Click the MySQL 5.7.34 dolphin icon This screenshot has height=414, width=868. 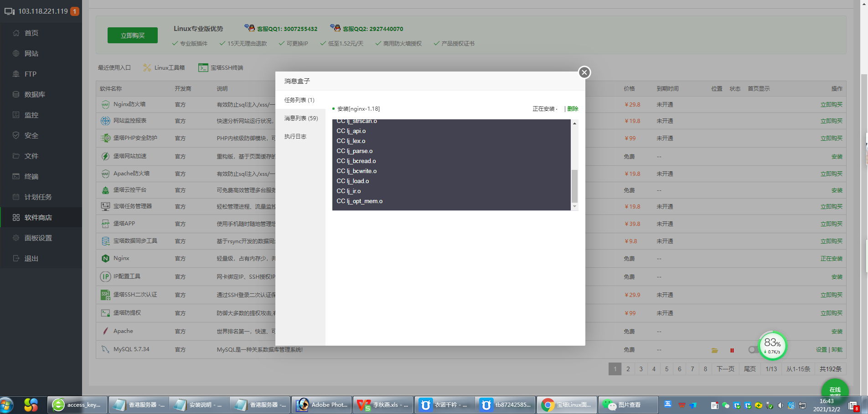click(105, 349)
